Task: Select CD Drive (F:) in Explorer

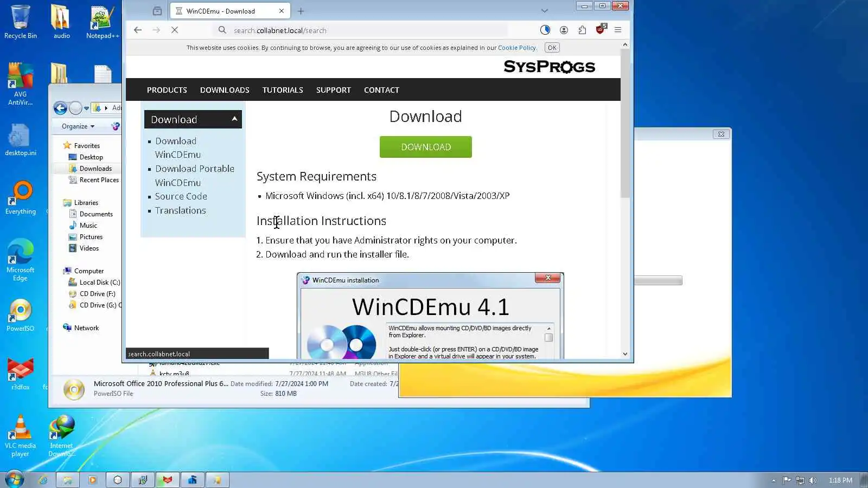Action: [97, 294]
